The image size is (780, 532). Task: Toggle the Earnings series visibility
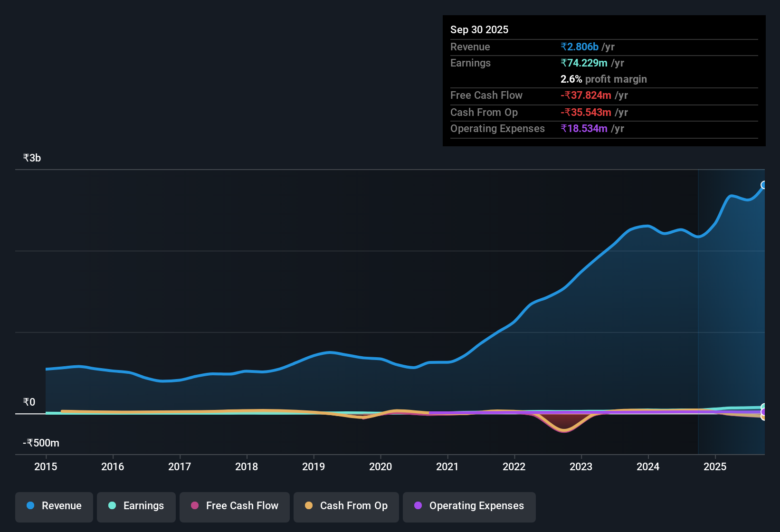[136, 506]
